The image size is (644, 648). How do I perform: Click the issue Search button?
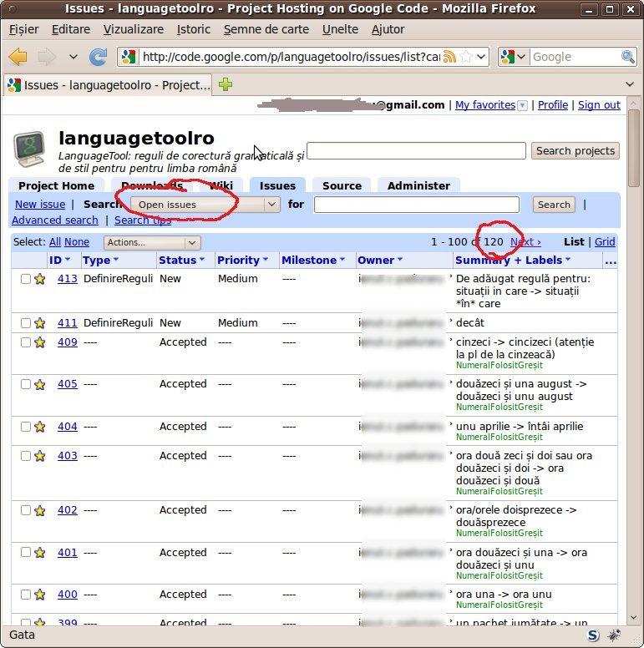click(x=554, y=205)
